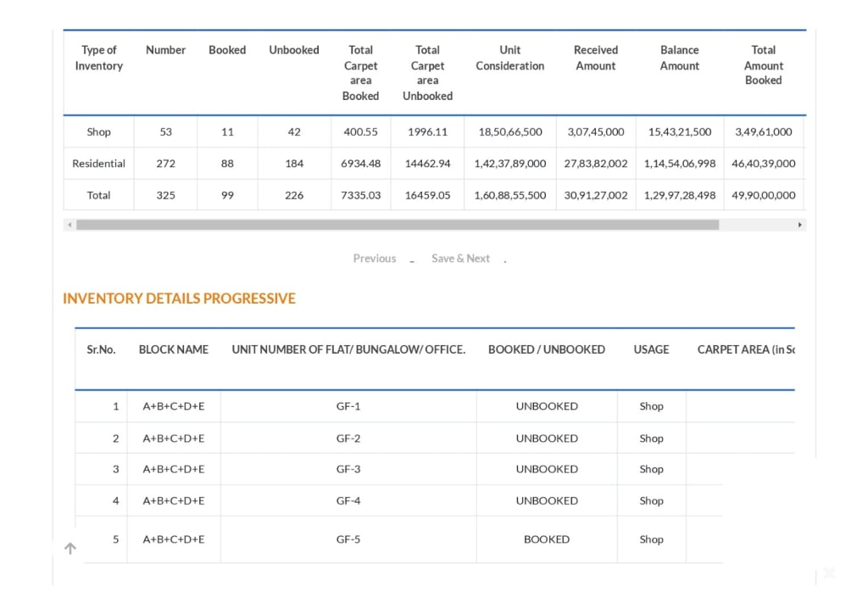Select the Total Amount Booked header
This screenshot has height=614, width=868.
(x=763, y=65)
